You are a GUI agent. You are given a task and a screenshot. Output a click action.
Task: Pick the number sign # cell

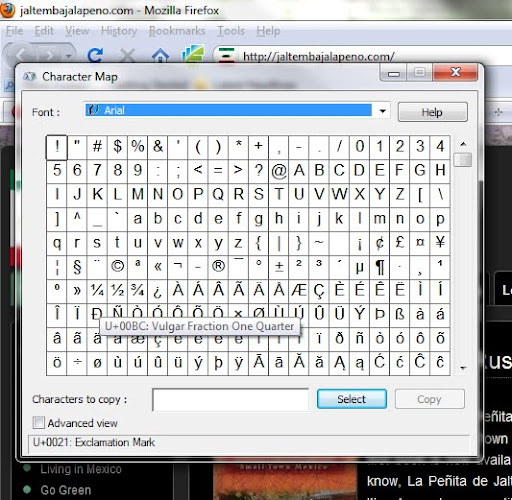pyautogui.click(x=97, y=147)
